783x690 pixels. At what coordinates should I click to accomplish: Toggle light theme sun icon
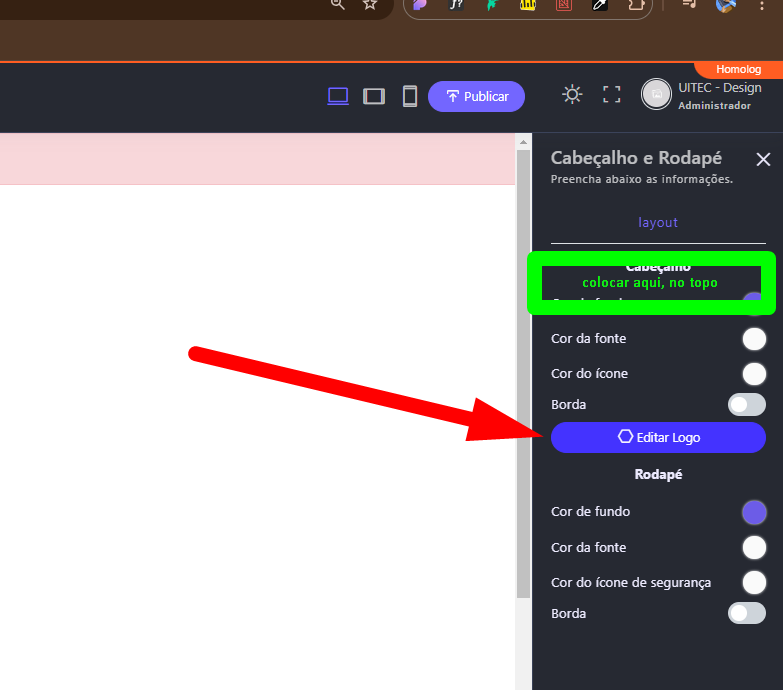click(x=572, y=95)
